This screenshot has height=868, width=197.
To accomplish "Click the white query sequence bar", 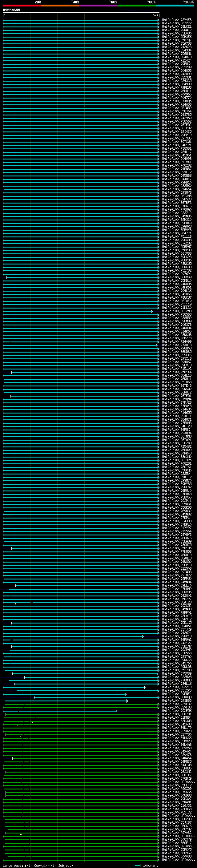I will coord(81,12).
